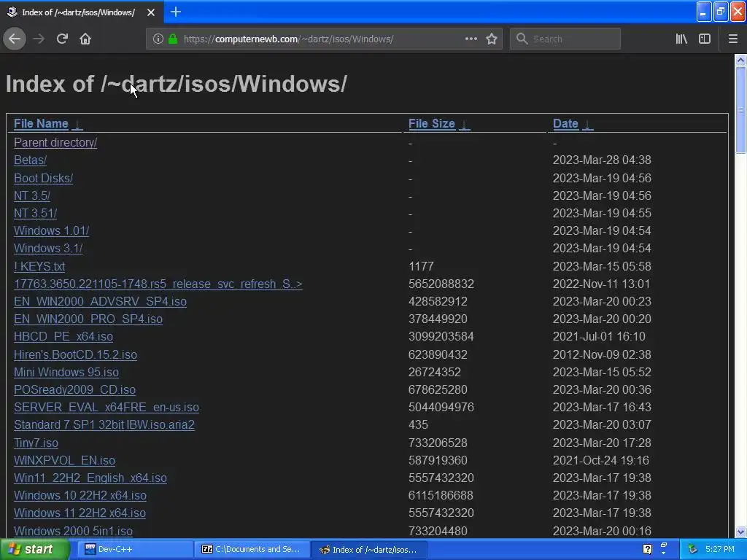Select the date 2021-Jul-01 16:10

click(599, 336)
